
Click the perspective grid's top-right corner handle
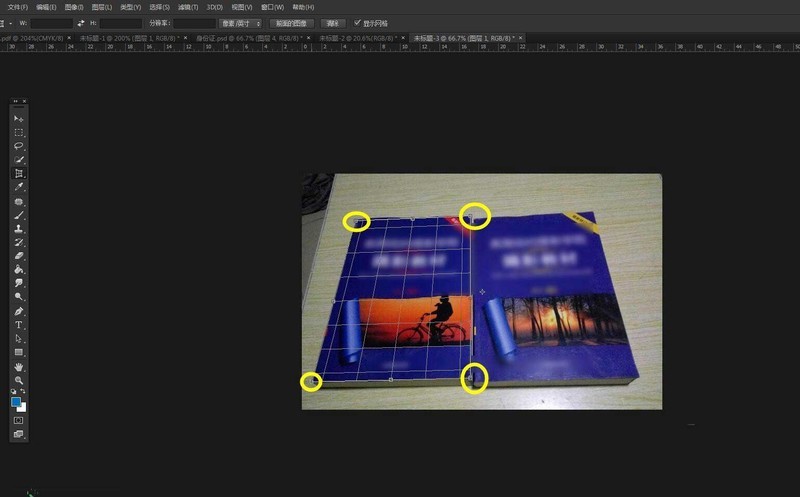click(471, 216)
